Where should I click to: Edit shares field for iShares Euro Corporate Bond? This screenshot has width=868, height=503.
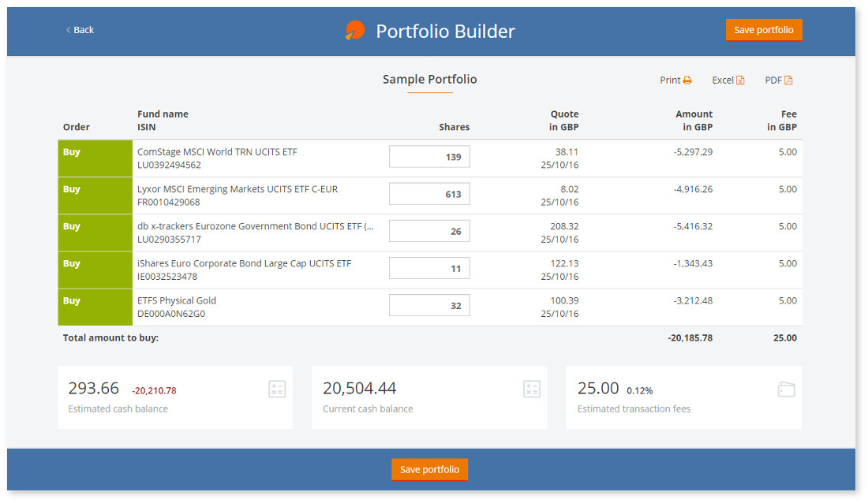point(429,268)
